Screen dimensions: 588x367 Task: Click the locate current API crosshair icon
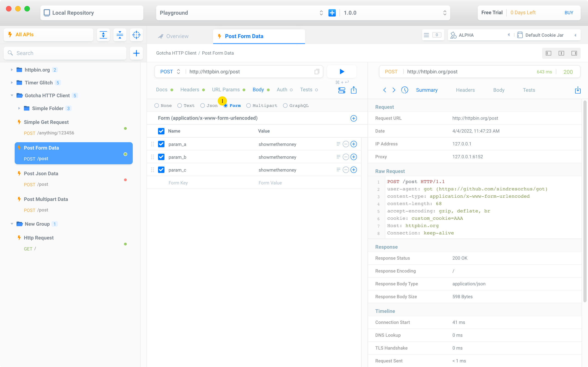pyautogui.click(x=136, y=35)
